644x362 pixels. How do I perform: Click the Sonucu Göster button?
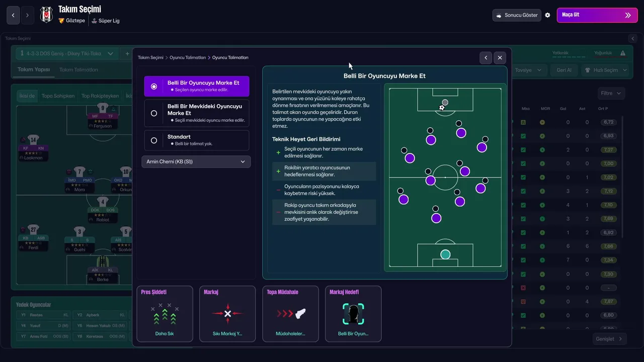pos(517,15)
